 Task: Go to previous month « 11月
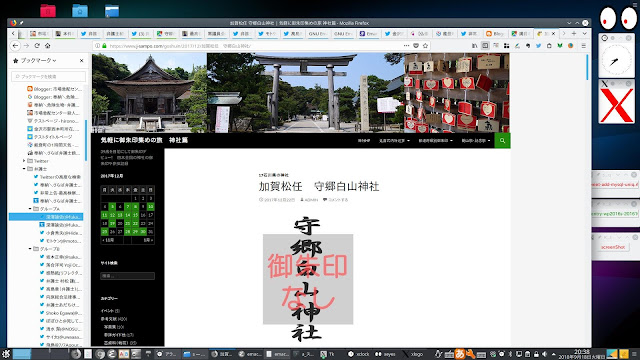click(x=108, y=240)
